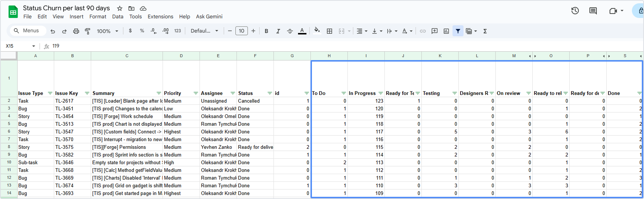Open the vertical align dropdown

(x=377, y=31)
